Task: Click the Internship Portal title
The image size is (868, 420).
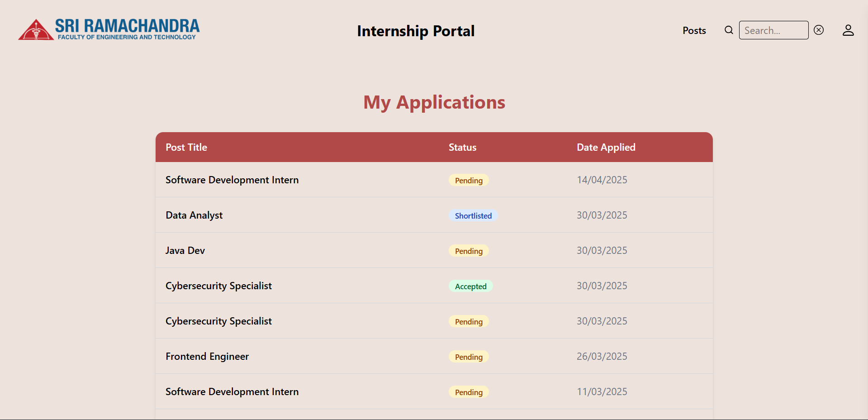Action: (416, 31)
